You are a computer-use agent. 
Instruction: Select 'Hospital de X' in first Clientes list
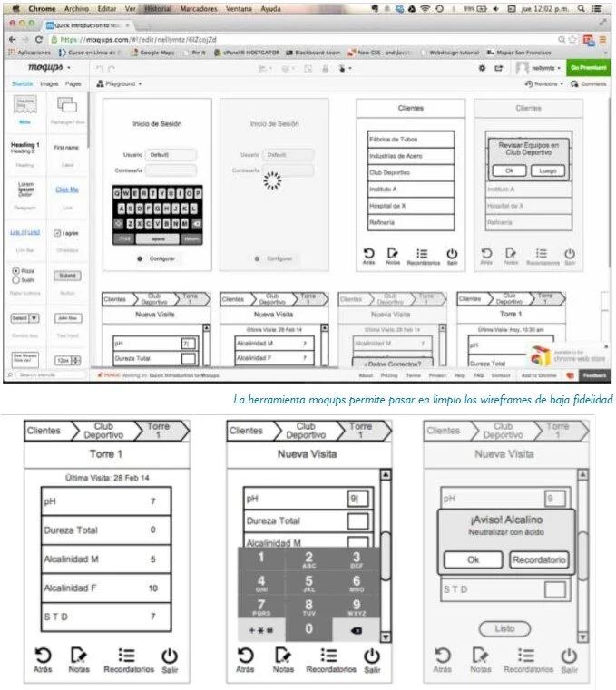(x=411, y=206)
